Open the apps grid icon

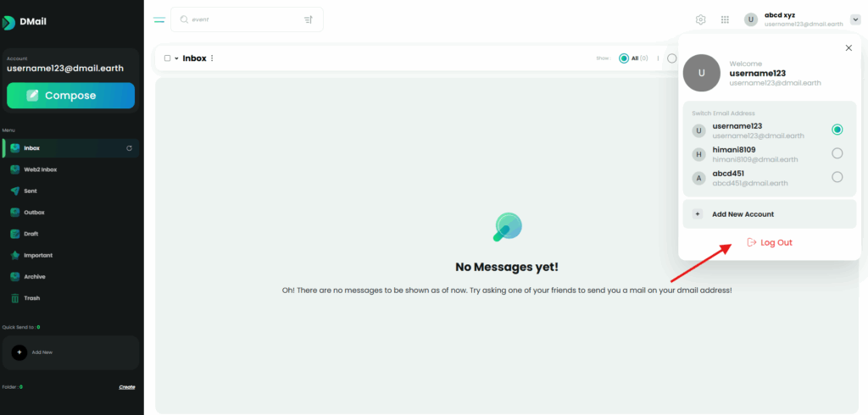725,19
